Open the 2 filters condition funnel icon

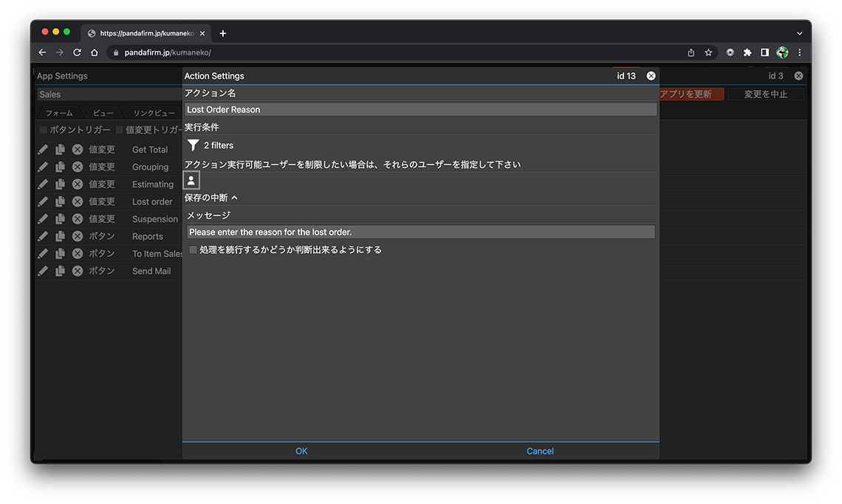pos(193,145)
